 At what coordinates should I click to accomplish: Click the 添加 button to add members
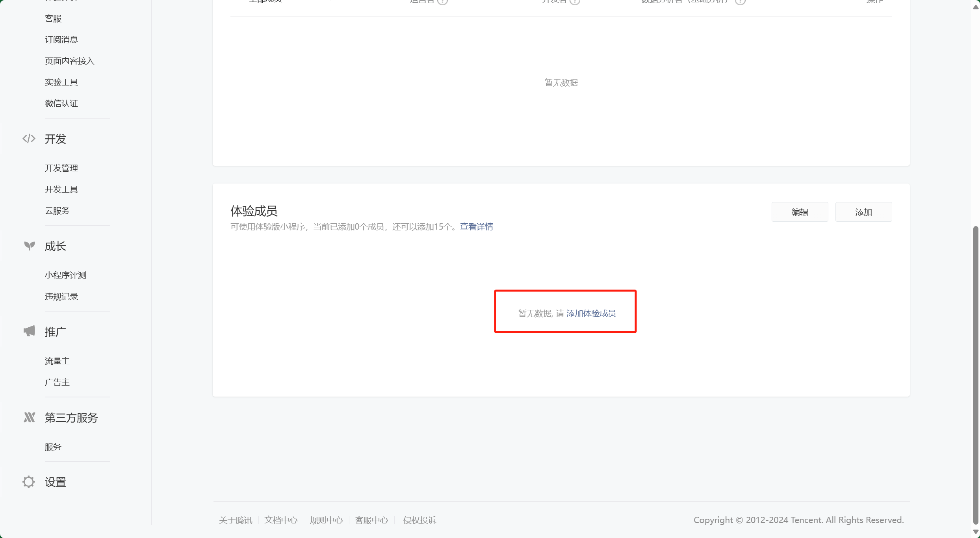point(863,211)
